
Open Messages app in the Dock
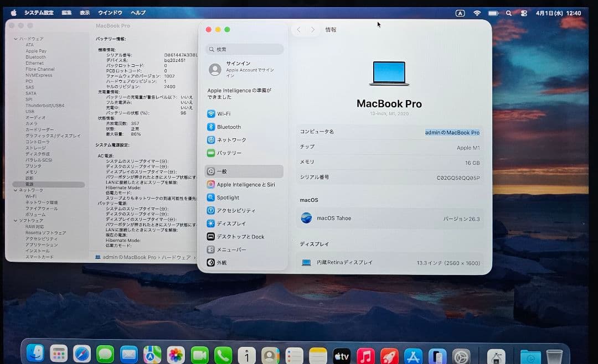pyautogui.click(x=105, y=355)
